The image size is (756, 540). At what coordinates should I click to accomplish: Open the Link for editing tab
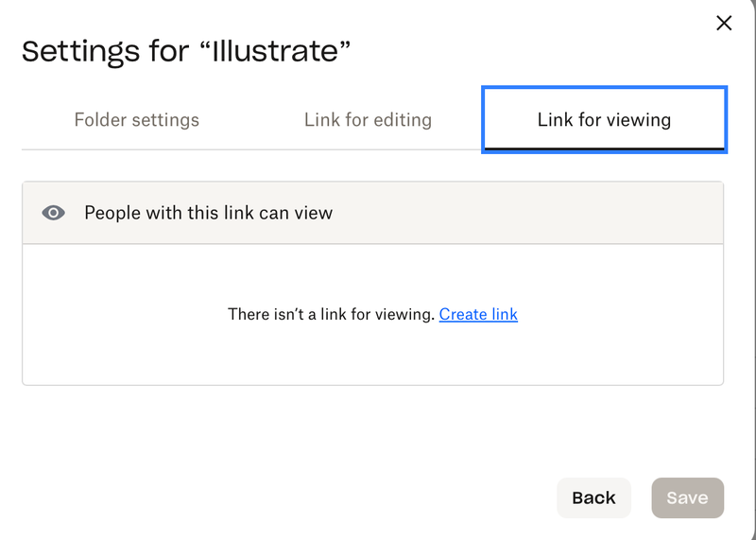coord(368,120)
